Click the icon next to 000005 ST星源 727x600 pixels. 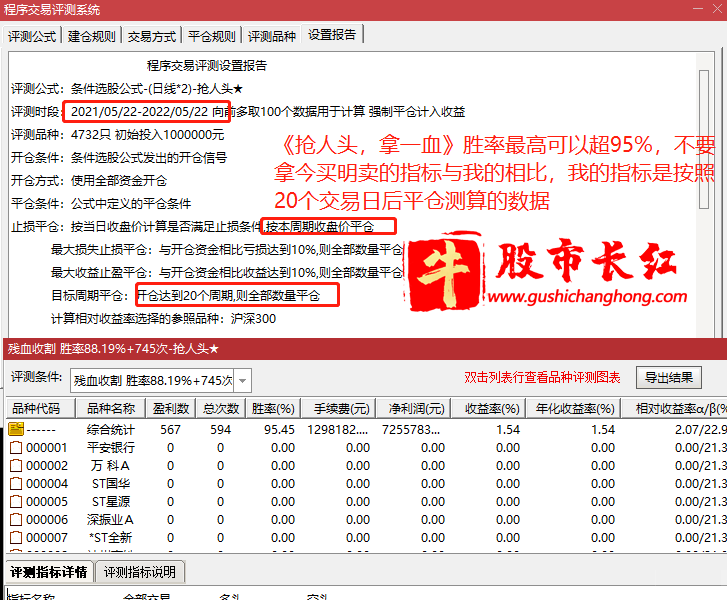pos(15,501)
